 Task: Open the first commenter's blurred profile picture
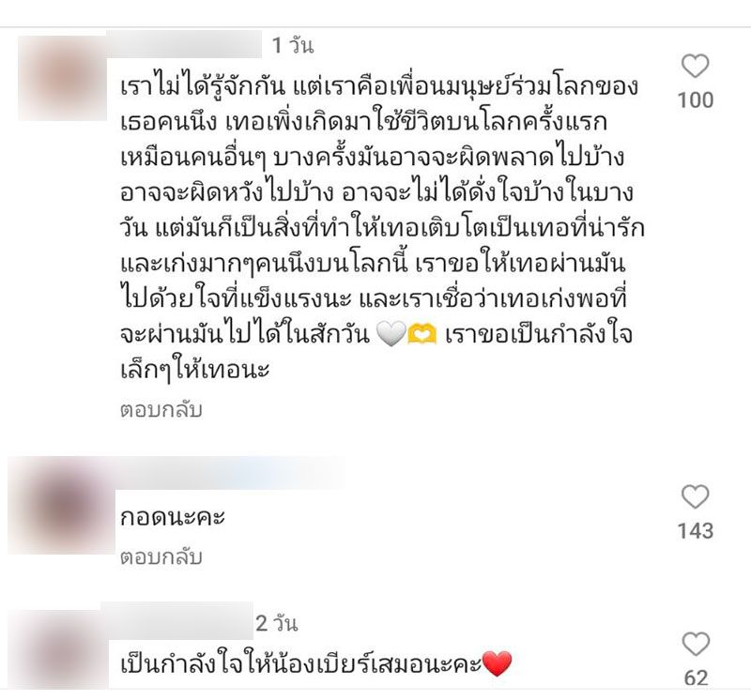tap(62, 78)
